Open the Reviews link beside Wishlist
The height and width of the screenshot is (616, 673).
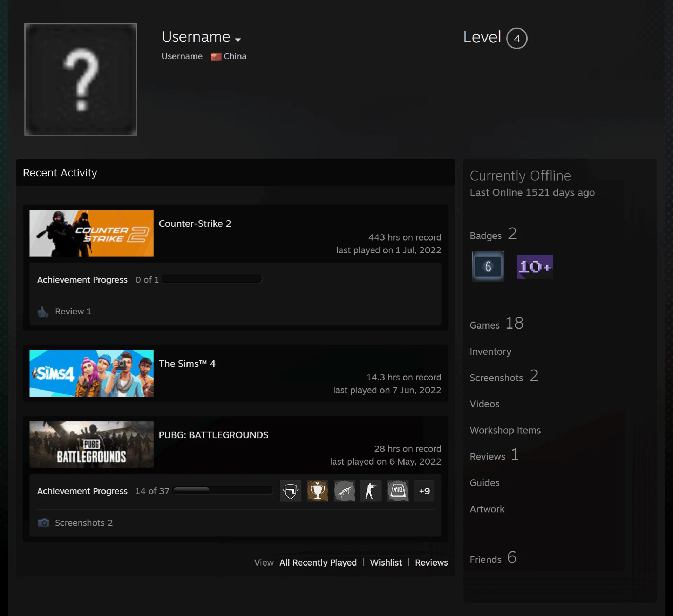431,562
